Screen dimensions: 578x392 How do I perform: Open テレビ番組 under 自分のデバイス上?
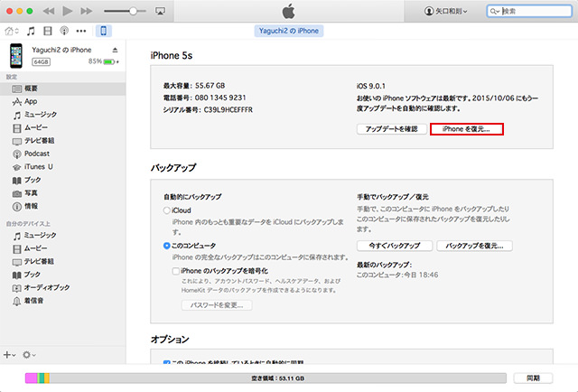click(x=62, y=261)
